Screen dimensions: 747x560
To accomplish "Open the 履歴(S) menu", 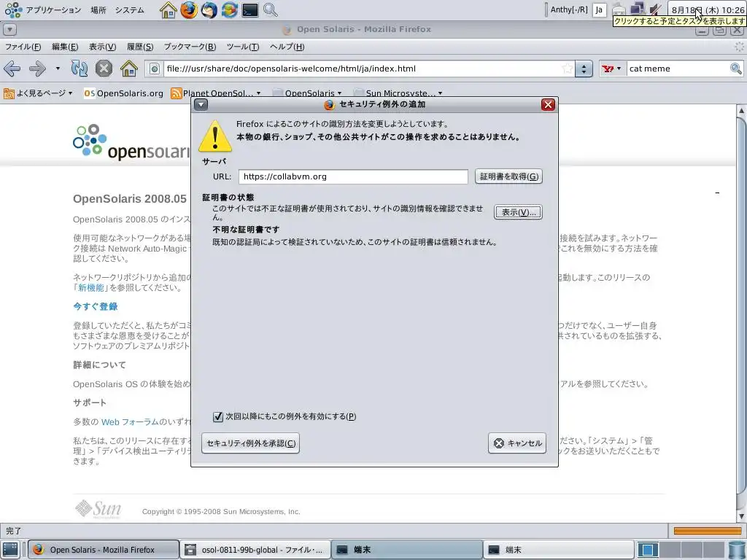I will tap(140, 47).
